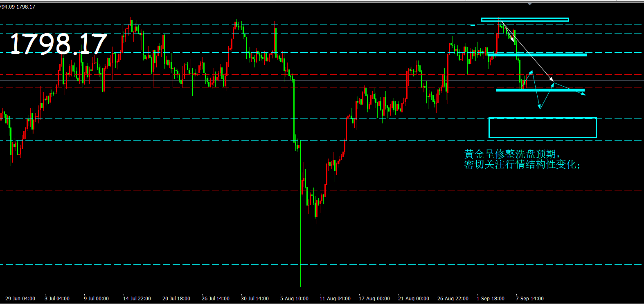The width and height of the screenshot is (644, 304).
Task: Click the '7 Sep 14:00' time axis label
Action: click(x=530, y=299)
